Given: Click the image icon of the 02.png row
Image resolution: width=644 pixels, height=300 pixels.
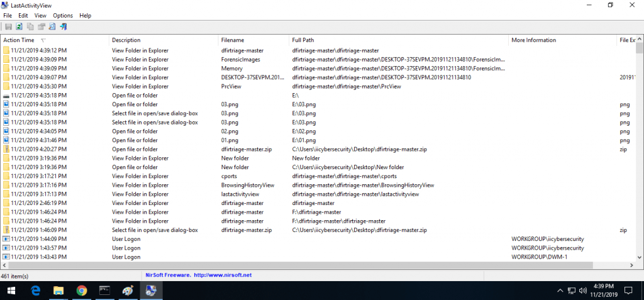Looking at the screenshot, I should pos(6,131).
